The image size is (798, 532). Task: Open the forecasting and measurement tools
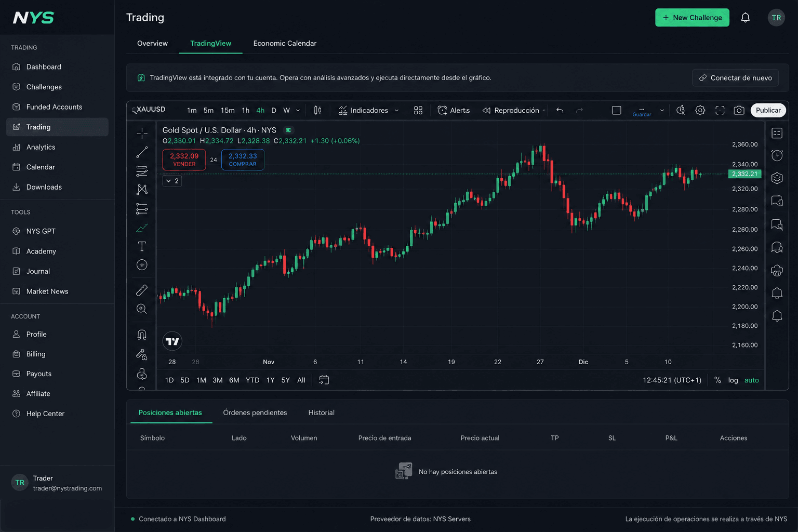click(x=142, y=209)
